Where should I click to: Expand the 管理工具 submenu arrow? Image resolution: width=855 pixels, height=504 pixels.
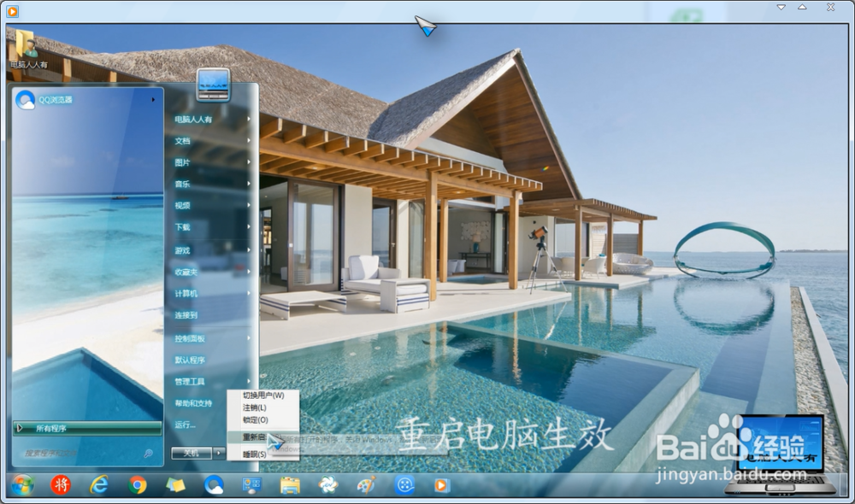249,381
